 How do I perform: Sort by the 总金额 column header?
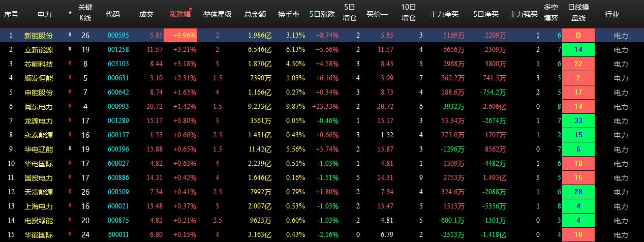click(x=255, y=14)
